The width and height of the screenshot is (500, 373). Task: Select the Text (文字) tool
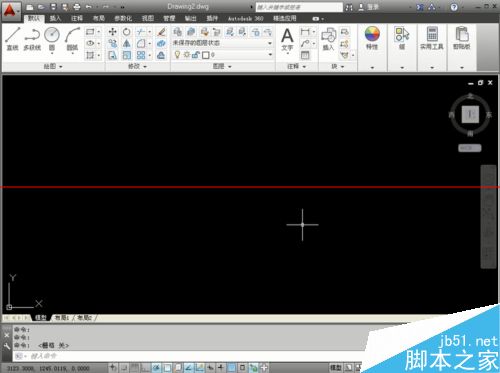coord(287,40)
